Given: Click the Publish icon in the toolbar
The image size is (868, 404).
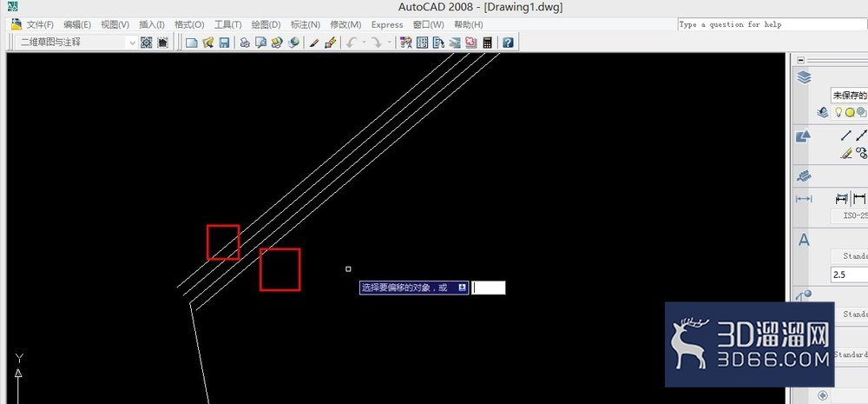Looking at the screenshot, I should [278, 43].
